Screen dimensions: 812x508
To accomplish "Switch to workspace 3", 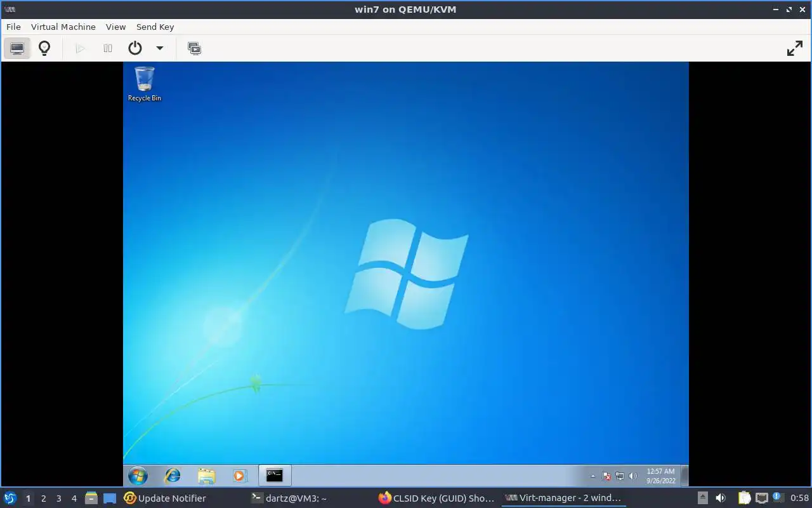I will tap(59, 498).
